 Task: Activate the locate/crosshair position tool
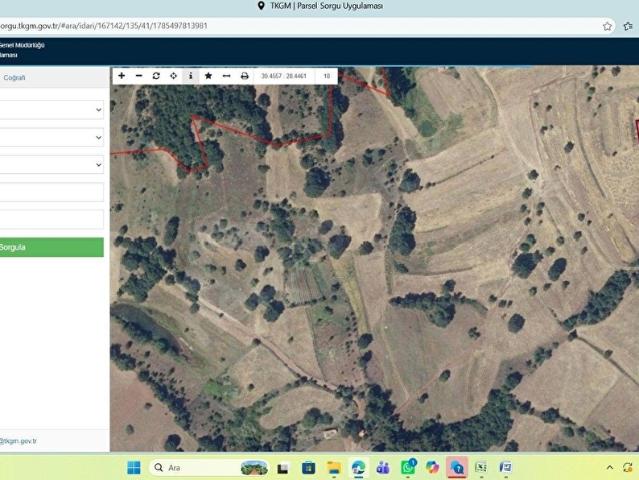[174, 76]
